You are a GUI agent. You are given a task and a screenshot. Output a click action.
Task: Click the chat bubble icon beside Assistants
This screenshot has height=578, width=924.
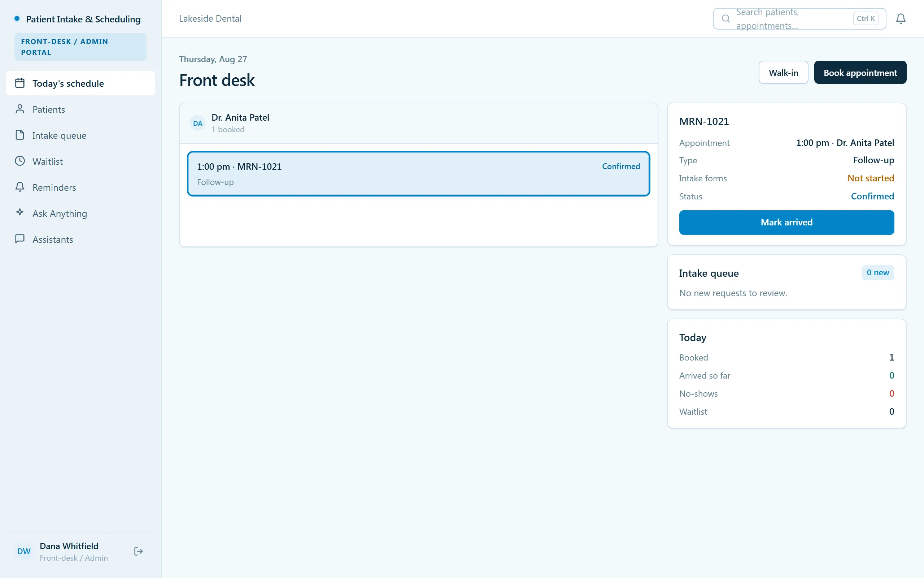[x=20, y=239]
